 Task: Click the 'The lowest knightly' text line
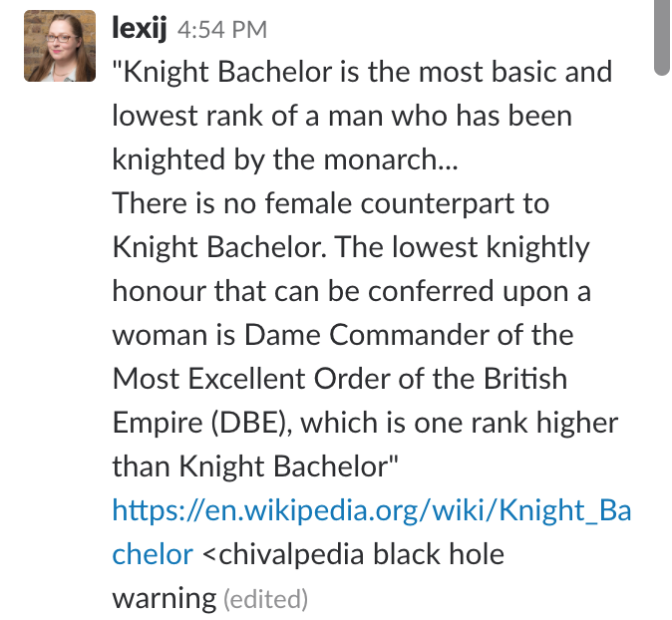[x=463, y=247]
